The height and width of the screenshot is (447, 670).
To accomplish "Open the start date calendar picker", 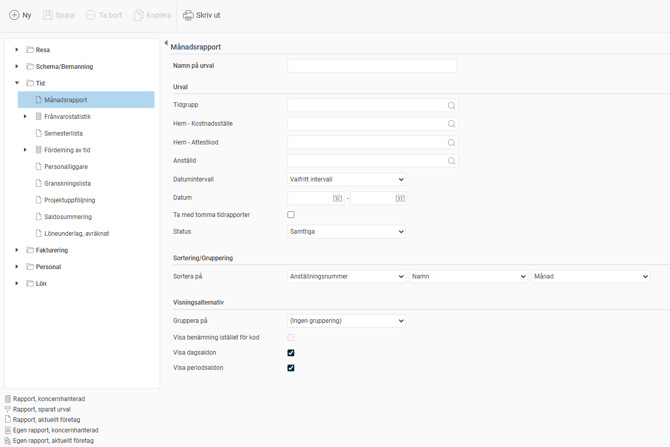I will coord(338,198).
